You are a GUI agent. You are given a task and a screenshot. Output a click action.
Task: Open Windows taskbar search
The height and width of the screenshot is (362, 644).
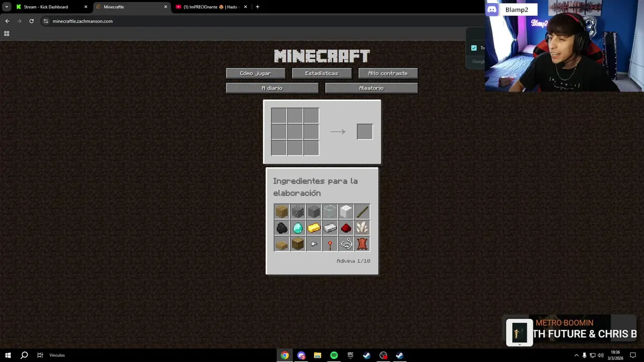coord(24,355)
